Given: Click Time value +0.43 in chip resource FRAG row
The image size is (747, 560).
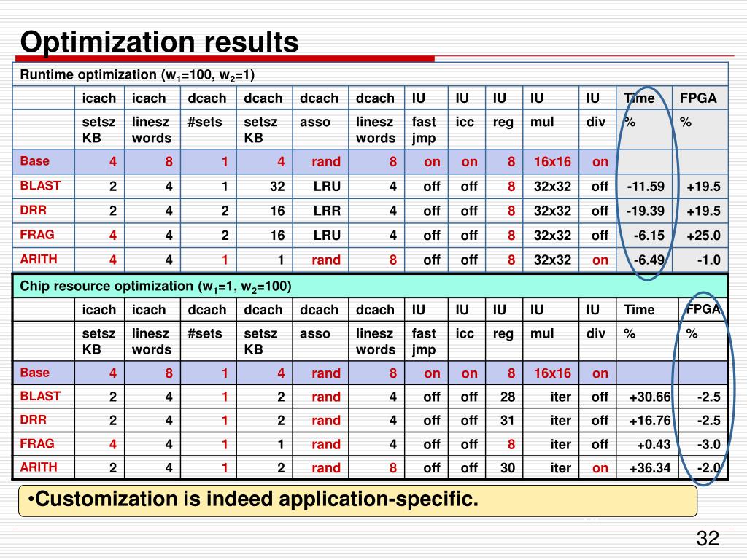Looking at the screenshot, I should click(654, 444).
